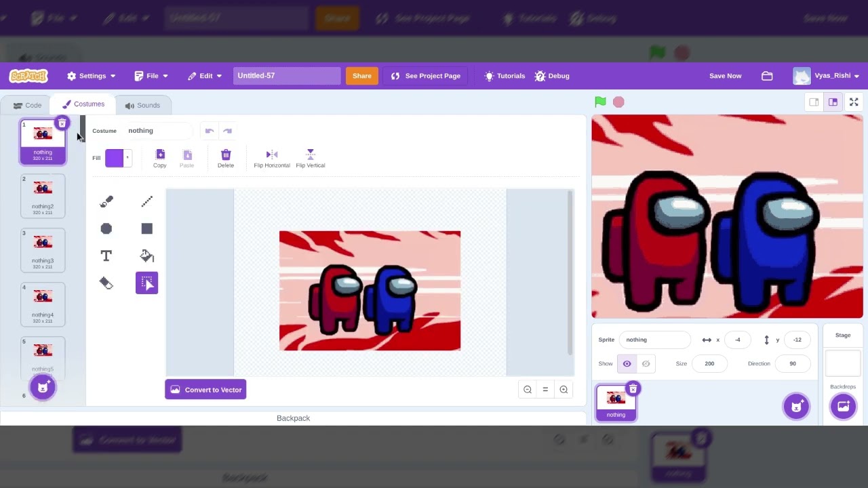Switch to large stage layout
868x488 pixels.
tap(833, 102)
